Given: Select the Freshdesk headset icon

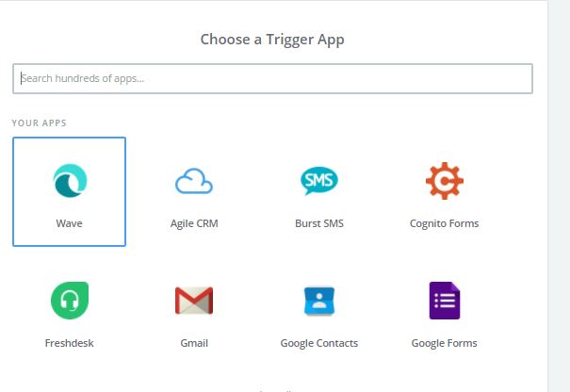Looking at the screenshot, I should click(69, 300).
